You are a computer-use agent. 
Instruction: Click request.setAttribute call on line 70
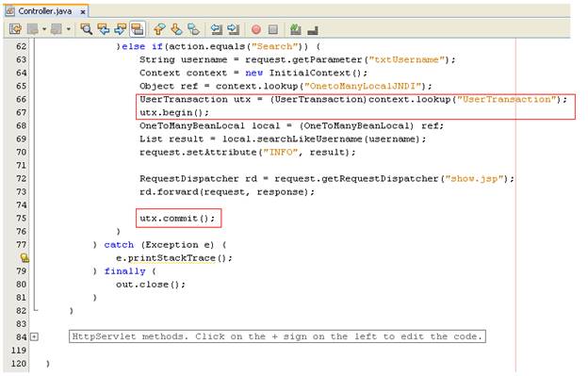(248, 153)
